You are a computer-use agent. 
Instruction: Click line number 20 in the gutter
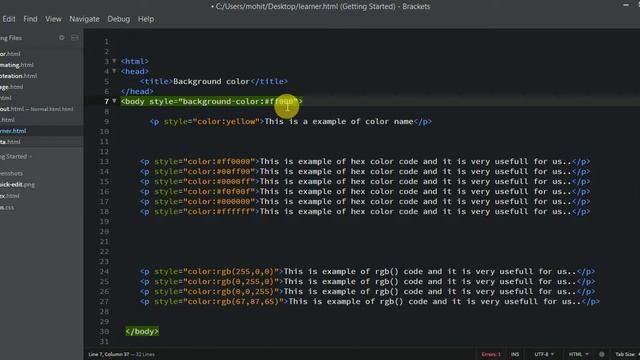coord(104,231)
